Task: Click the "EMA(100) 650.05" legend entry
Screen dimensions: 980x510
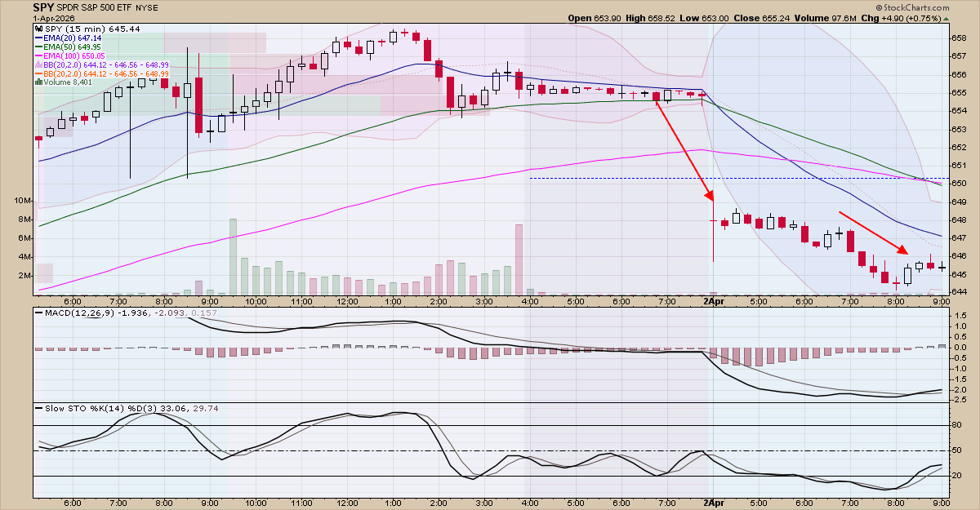Action: [x=75, y=55]
